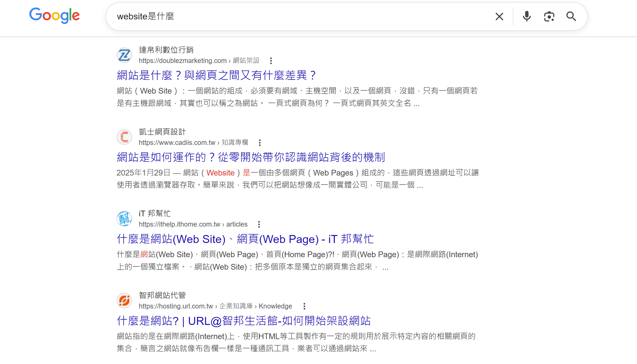Click the magnifying glass search button

571,16
